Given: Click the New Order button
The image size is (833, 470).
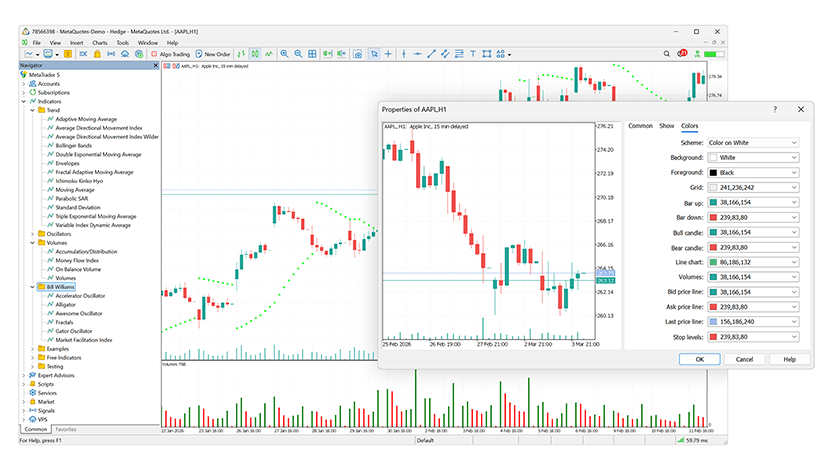Looking at the screenshot, I should [x=213, y=54].
